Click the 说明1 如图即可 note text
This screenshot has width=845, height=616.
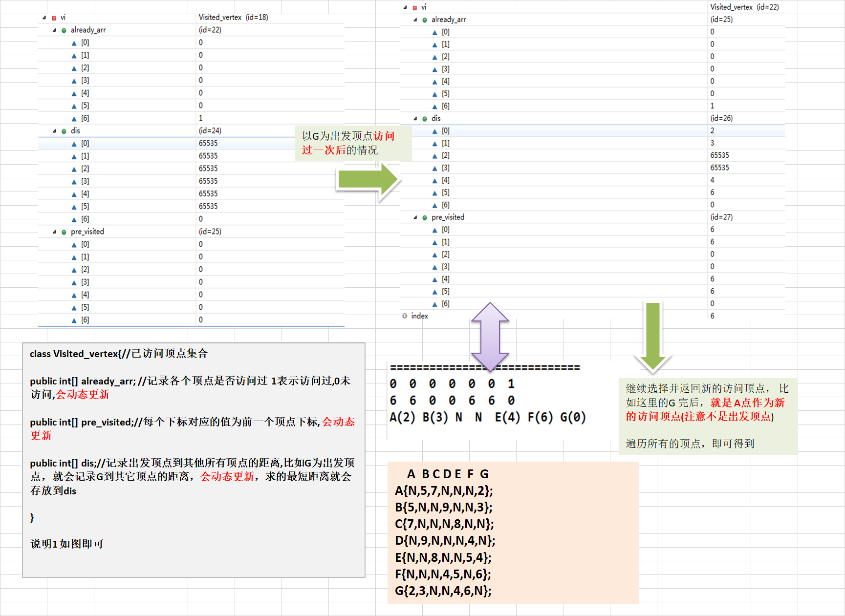[67, 544]
